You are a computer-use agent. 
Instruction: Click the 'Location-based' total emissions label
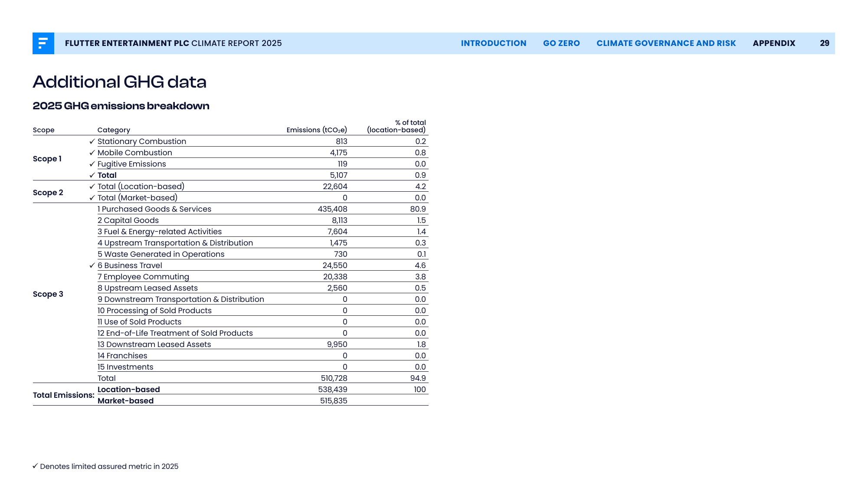[129, 390]
